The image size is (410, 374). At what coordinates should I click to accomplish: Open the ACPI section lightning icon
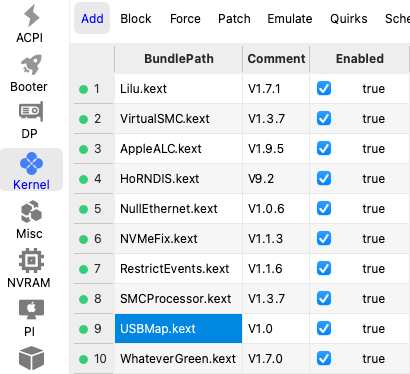point(31,15)
